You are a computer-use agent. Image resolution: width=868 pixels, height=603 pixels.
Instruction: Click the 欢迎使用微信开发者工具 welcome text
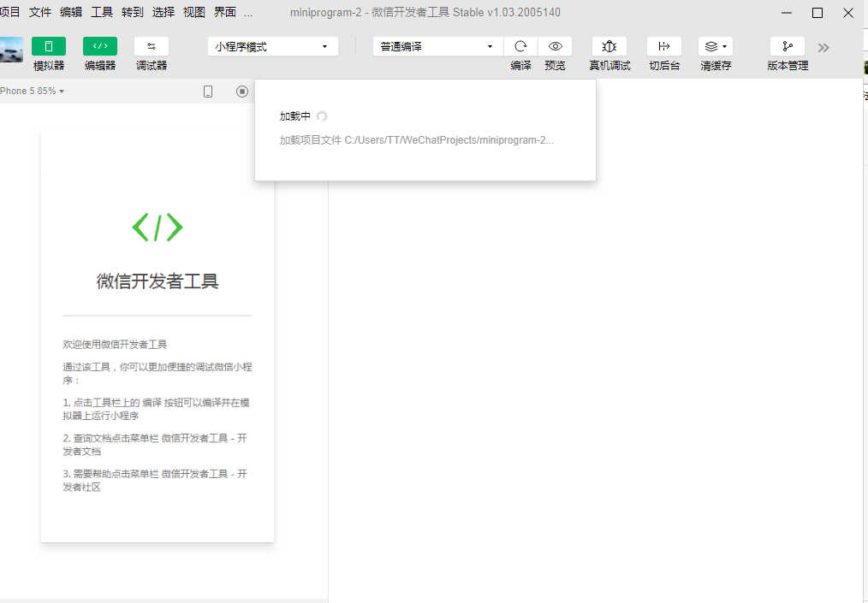(x=115, y=345)
